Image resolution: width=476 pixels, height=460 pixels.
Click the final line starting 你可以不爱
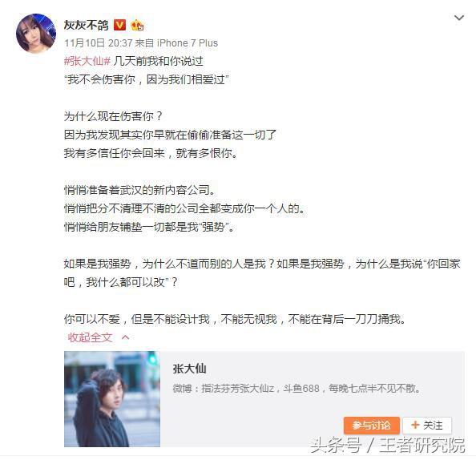pos(235,319)
